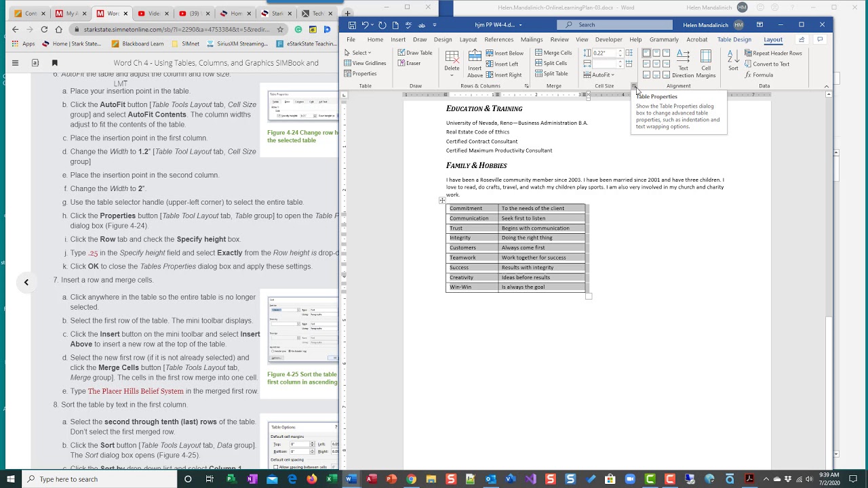
Task: Open the Mailings ribbon tab
Action: click(x=532, y=39)
